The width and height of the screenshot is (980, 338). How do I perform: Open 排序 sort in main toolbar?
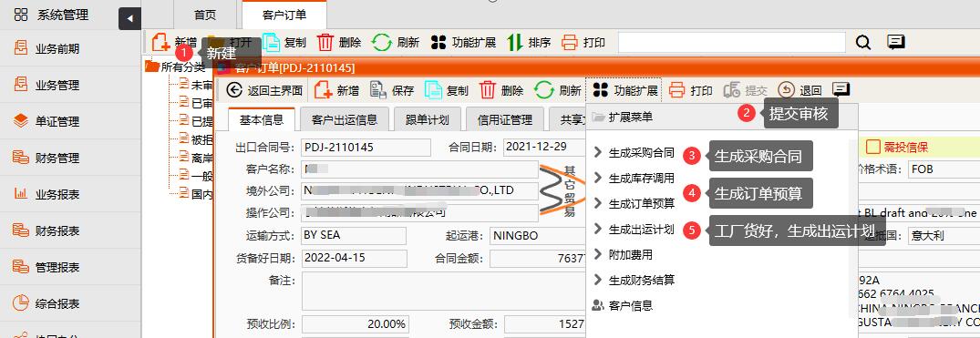[529, 43]
